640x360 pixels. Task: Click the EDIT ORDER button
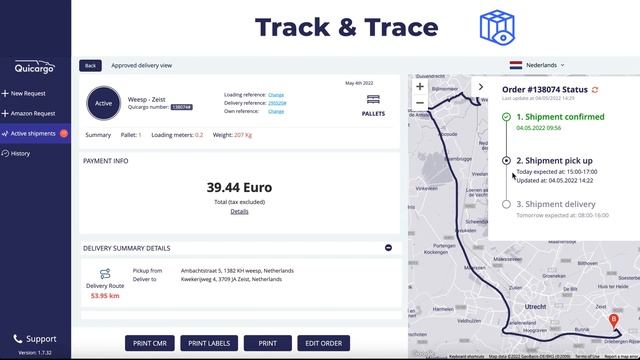(x=324, y=343)
